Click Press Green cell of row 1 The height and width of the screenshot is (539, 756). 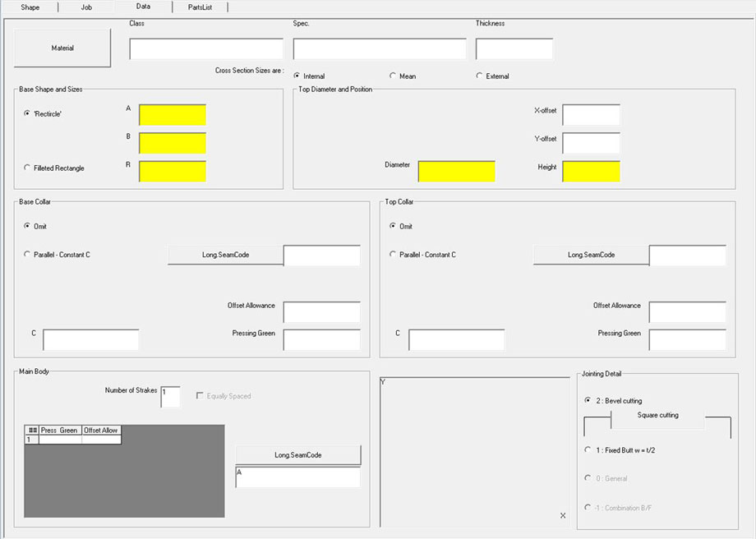60,440
